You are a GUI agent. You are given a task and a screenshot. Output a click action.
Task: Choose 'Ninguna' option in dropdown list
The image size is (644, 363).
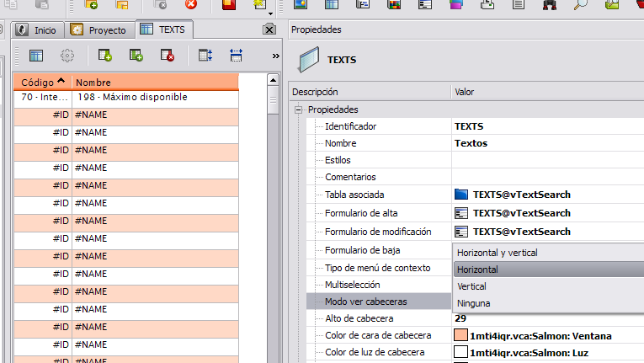click(473, 303)
